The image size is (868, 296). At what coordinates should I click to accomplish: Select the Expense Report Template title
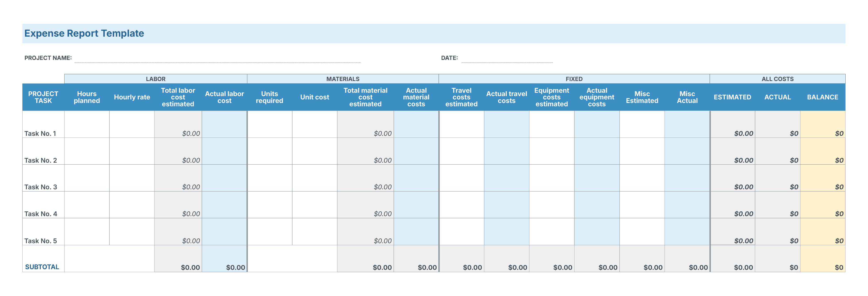[84, 33]
